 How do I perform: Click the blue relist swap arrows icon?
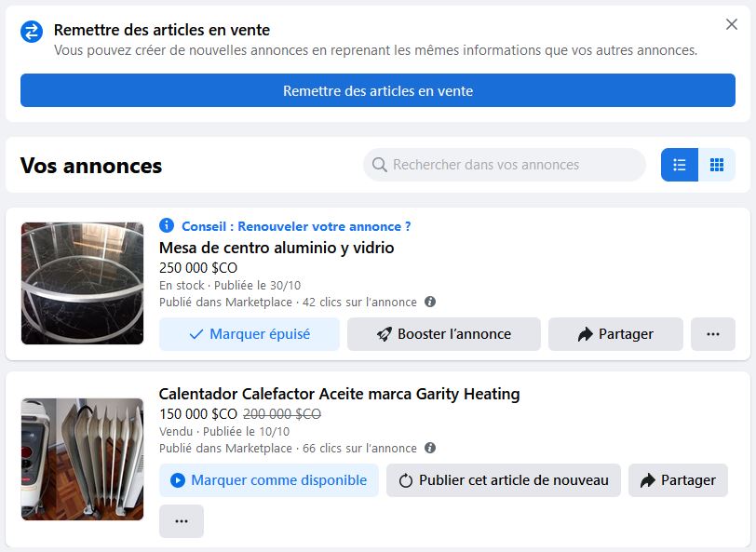(x=32, y=32)
